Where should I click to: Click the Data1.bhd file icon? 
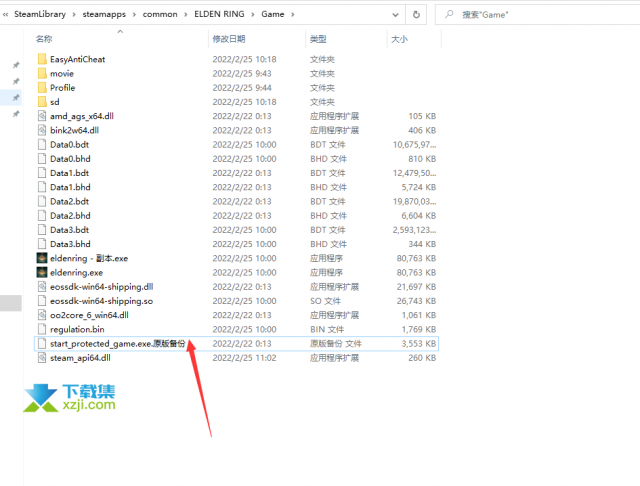42,187
